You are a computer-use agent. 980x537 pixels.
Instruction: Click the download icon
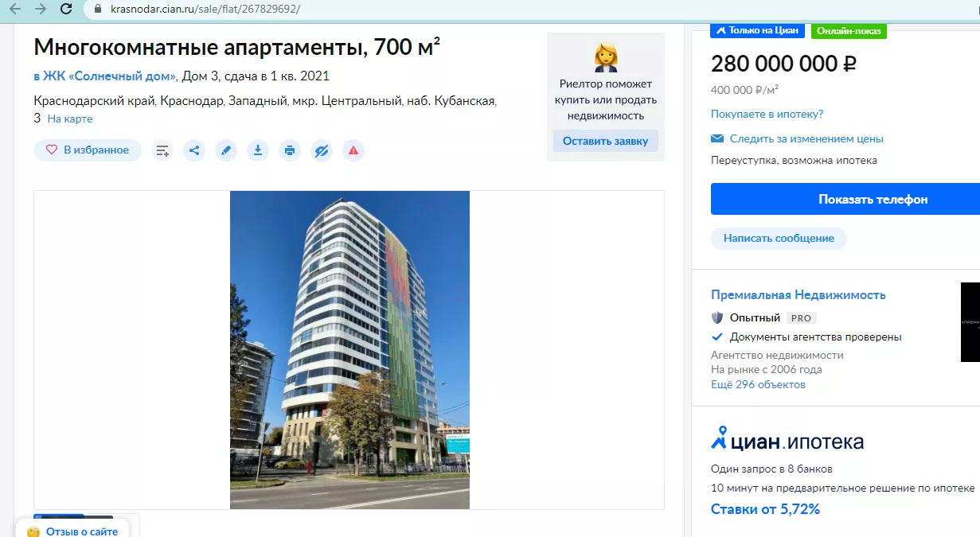click(258, 150)
